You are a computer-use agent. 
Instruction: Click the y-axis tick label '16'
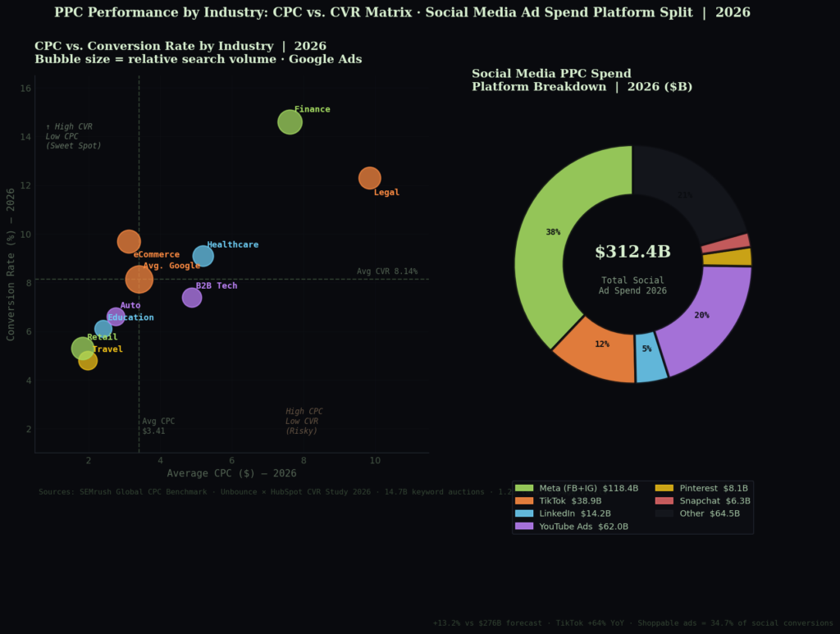point(25,89)
